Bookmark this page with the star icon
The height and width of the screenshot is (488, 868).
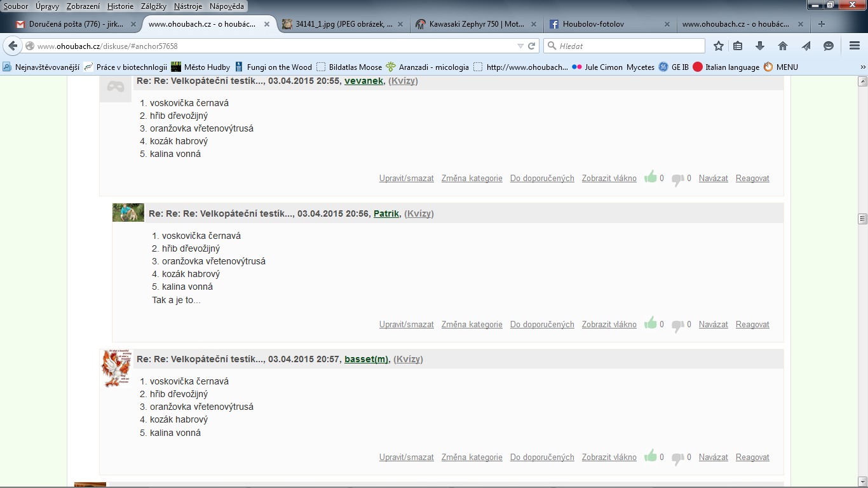click(719, 46)
